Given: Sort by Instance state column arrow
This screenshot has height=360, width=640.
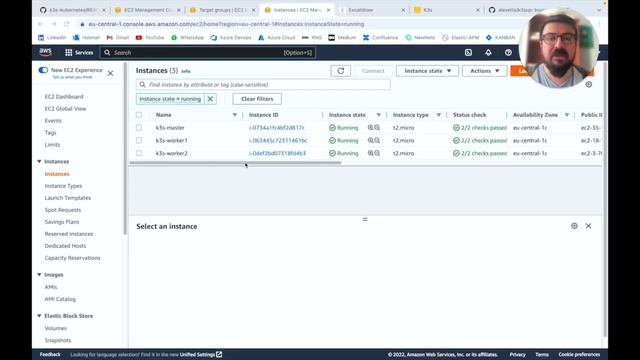Looking at the screenshot, I should pyautogui.click(x=379, y=115).
